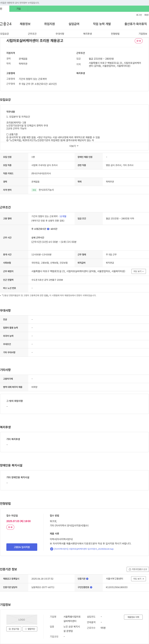Click the siren icon on 거짓구인광고 신고

point(130,569)
